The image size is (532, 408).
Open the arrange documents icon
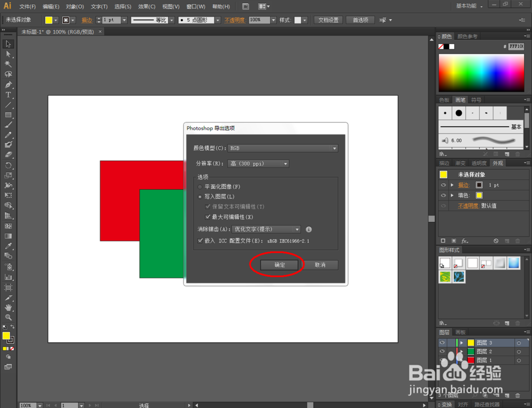264,6
